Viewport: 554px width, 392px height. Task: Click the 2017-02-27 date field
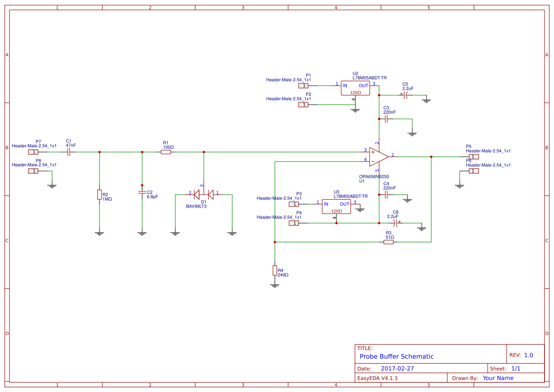[399, 367]
